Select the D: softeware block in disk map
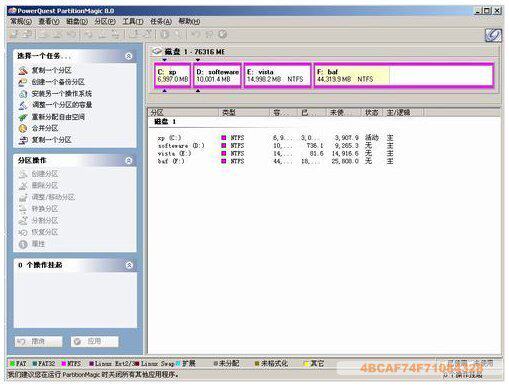The image size is (509, 387). (217, 75)
